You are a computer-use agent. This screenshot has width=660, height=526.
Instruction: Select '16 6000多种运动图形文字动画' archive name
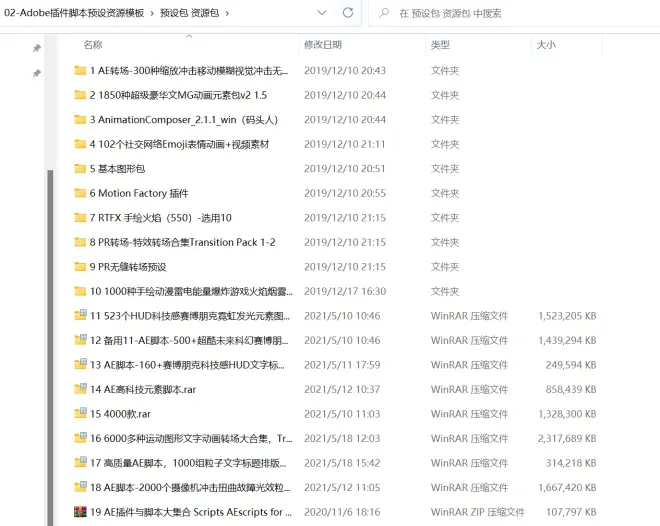tap(191, 438)
